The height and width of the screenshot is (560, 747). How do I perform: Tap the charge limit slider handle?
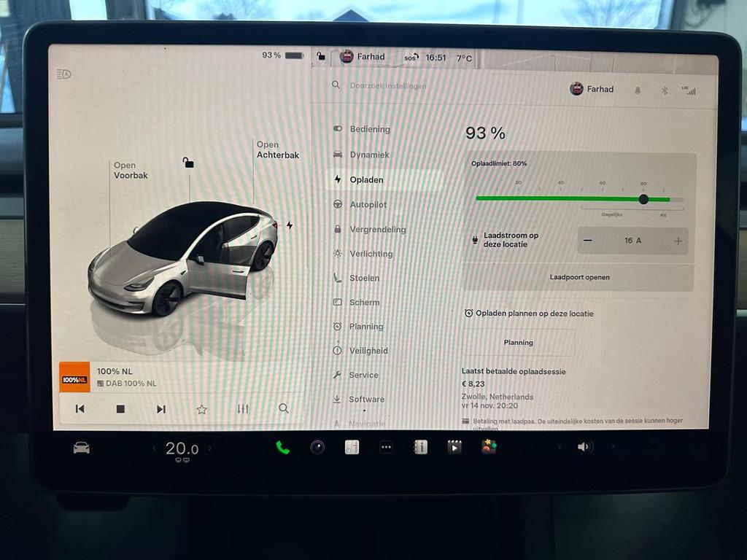[643, 199]
